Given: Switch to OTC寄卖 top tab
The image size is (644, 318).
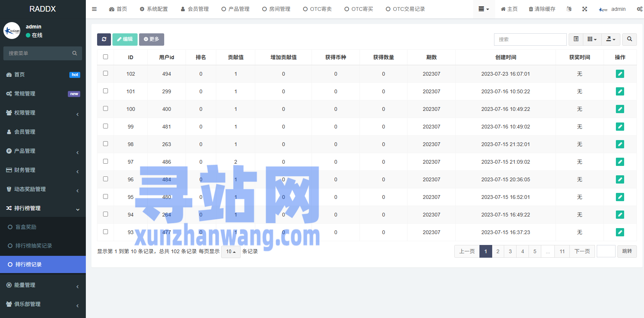Looking at the screenshot, I should click(318, 9).
